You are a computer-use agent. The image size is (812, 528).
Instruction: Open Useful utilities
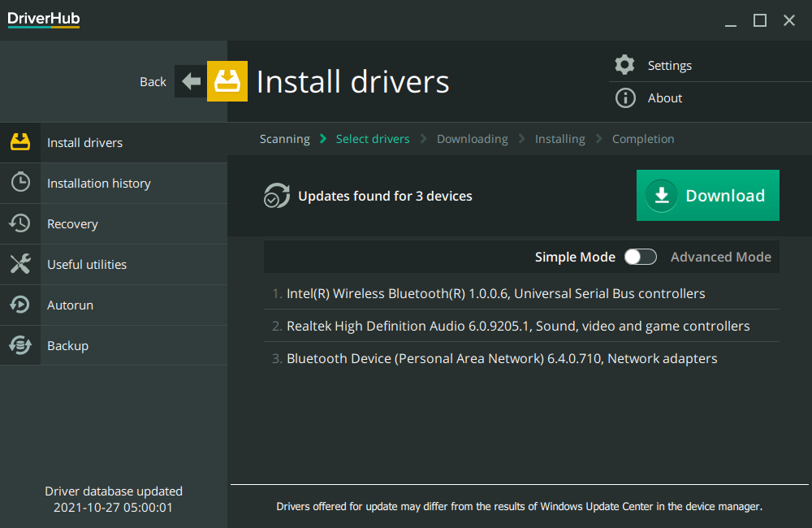click(x=114, y=264)
